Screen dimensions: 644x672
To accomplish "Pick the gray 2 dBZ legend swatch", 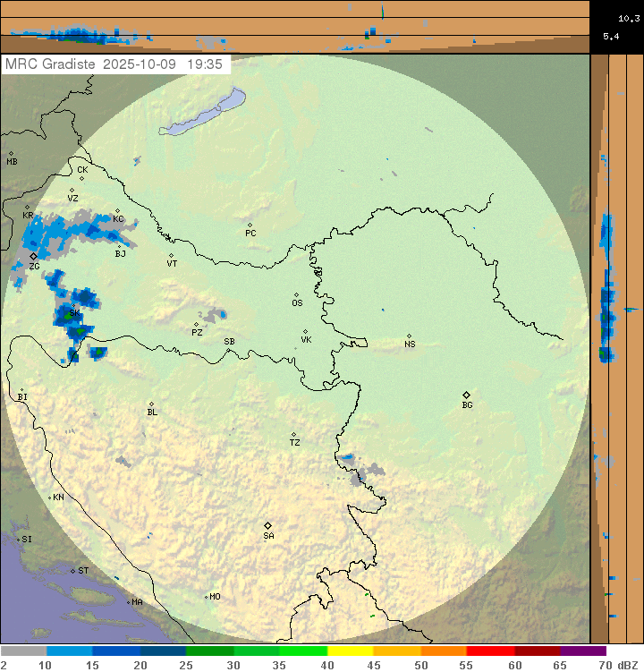I will click(23, 651).
